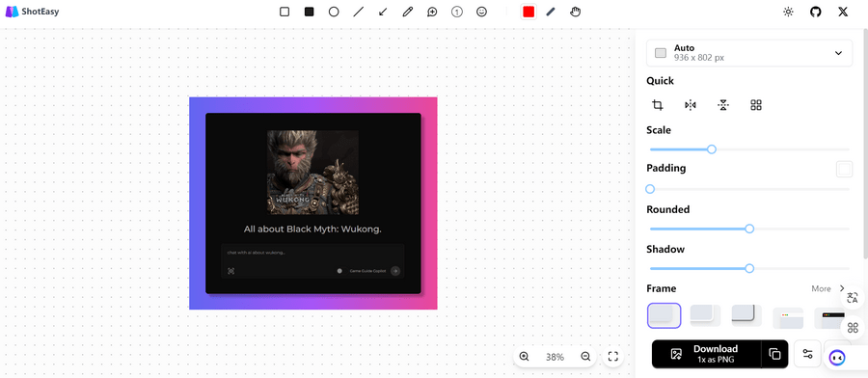Select the second light-border frame thumbnail
This screenshot has width=868, height=378.
pyautogui.click(x=705, y=315)
